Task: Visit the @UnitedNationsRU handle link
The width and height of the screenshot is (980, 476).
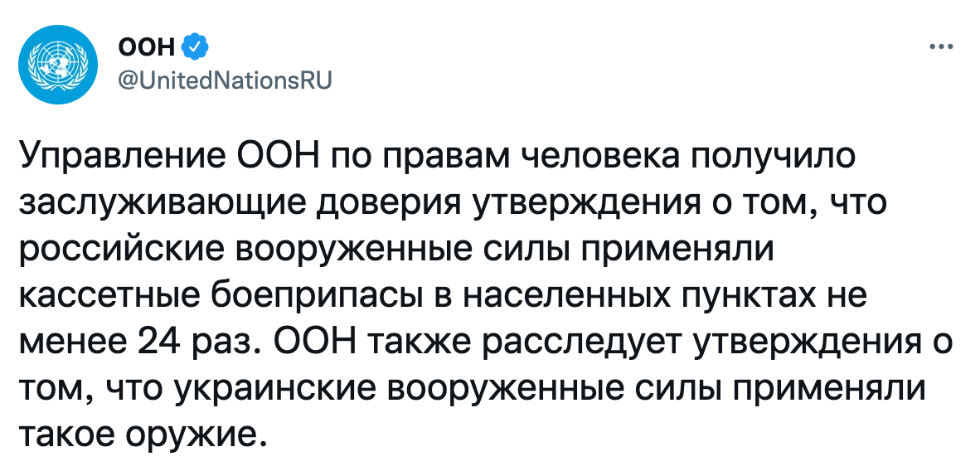Action: coord(225,81)
